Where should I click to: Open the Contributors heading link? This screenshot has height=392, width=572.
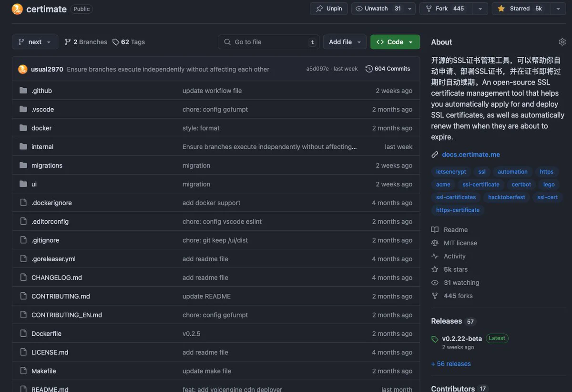pyautogui.click(x=453, y=388)
